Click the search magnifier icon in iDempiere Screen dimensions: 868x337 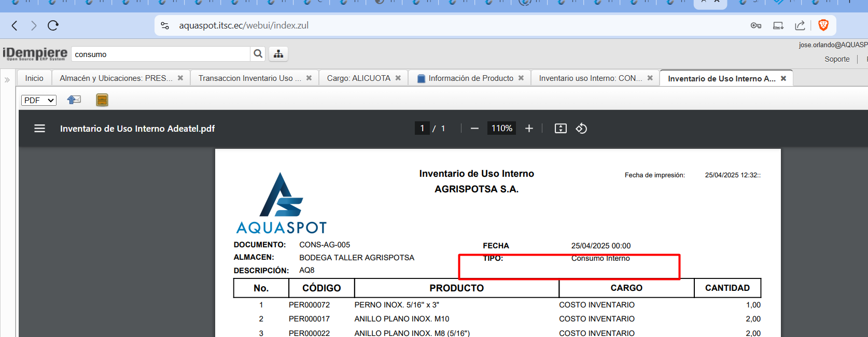[x=258, y=54]
